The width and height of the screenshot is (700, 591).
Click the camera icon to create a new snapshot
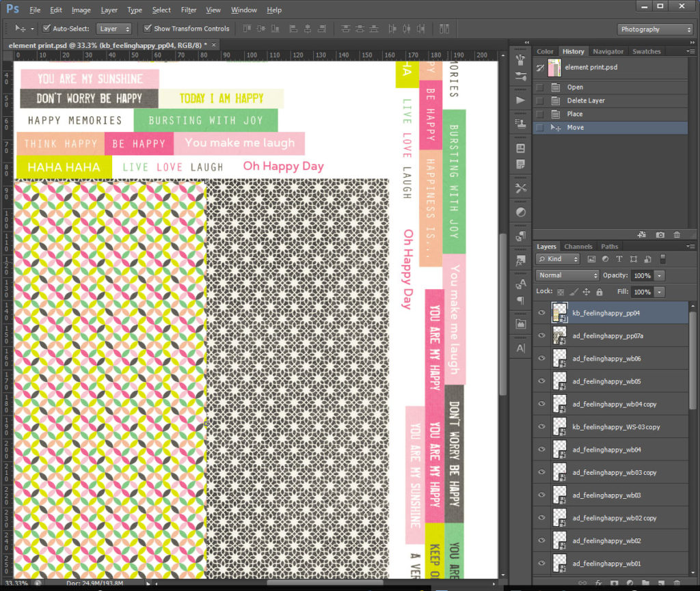(x=660, y=234)
